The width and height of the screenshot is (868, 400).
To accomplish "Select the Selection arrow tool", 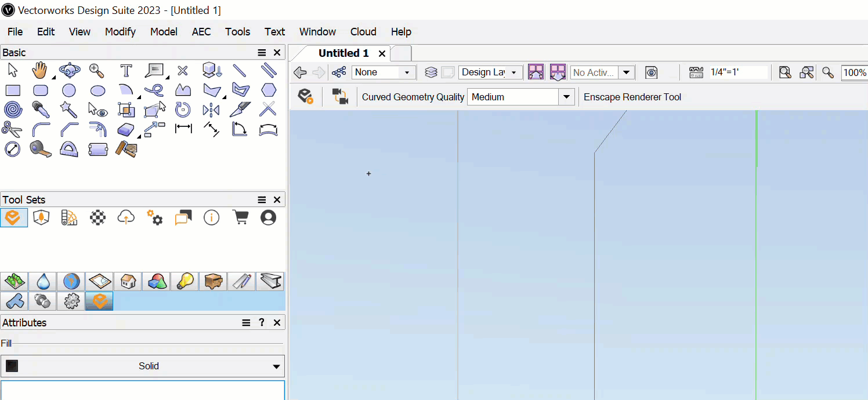I will (12, 71).
